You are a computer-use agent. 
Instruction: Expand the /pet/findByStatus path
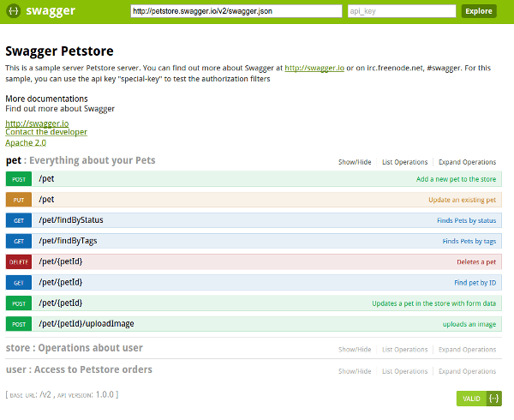71,220
